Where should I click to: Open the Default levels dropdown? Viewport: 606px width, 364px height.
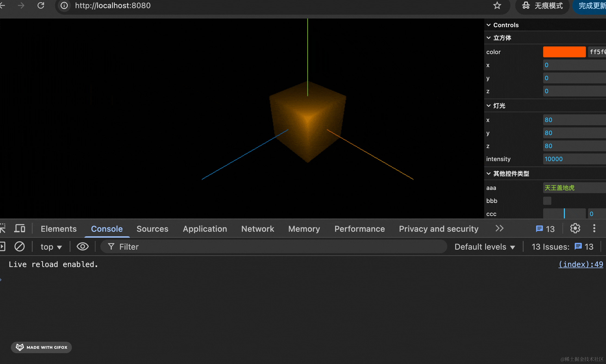[485, 247]
